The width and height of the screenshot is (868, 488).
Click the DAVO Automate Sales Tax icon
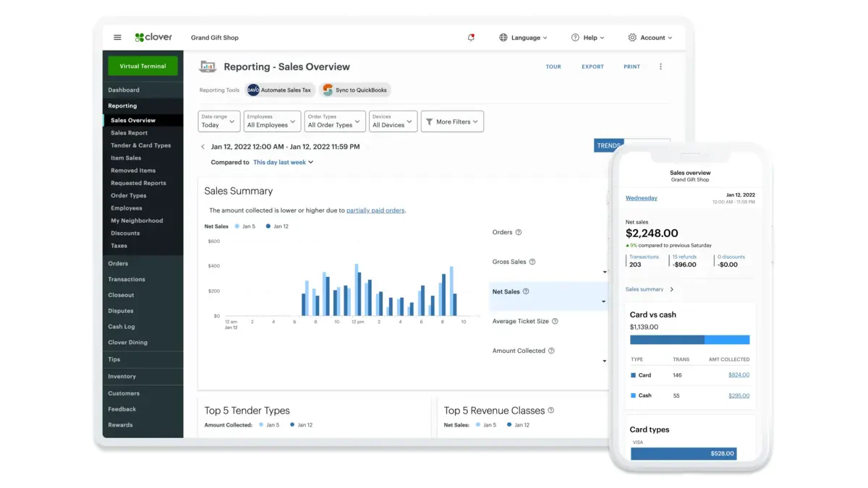[253, 90]
